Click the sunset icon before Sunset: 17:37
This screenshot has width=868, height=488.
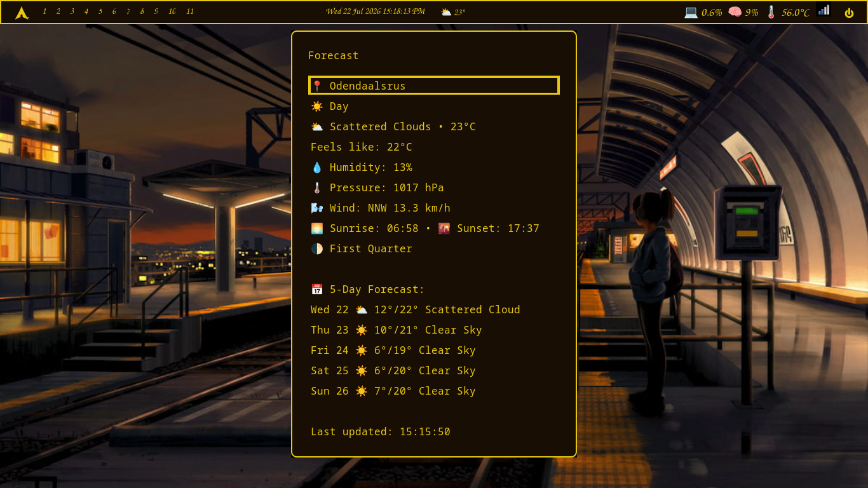pyautogui.click(x=444, y=228)
